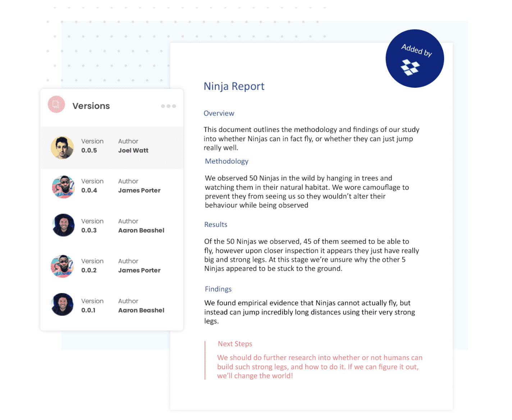
Task: Click Joel Watt's avatar for version 0.0.5
Action: click(62, 147)
